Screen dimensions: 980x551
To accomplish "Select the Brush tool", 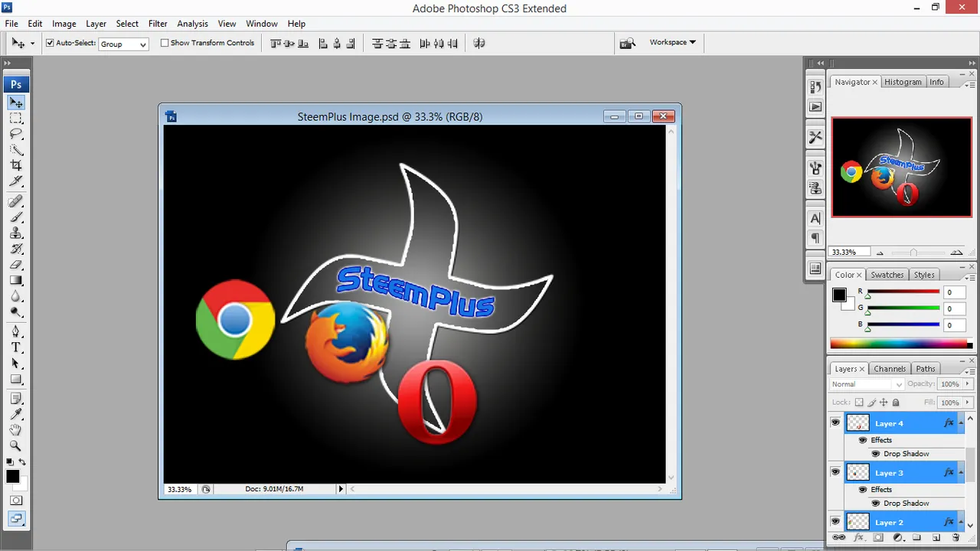I will click(x=16, y=217).
